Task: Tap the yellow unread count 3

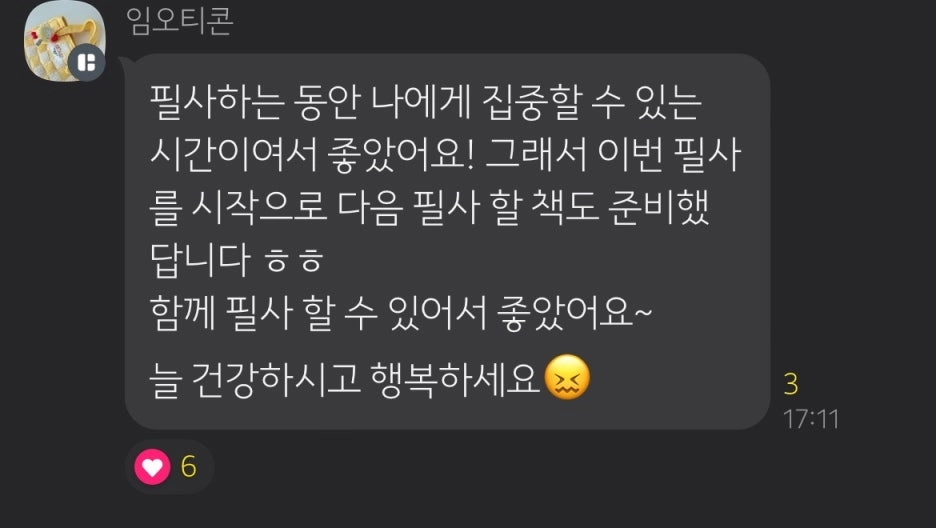Action: (x=791, y=385)
